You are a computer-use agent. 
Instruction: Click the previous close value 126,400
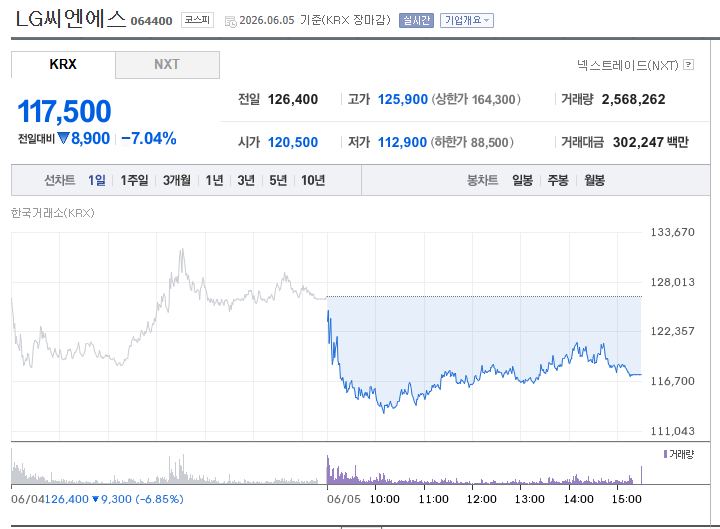click(x=293, y=99)
